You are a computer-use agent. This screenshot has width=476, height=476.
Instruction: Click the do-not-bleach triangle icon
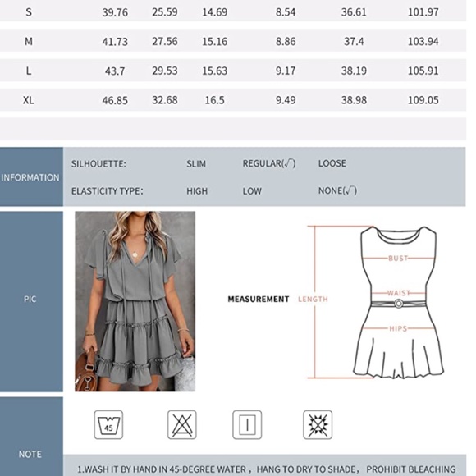click(182, 424)
